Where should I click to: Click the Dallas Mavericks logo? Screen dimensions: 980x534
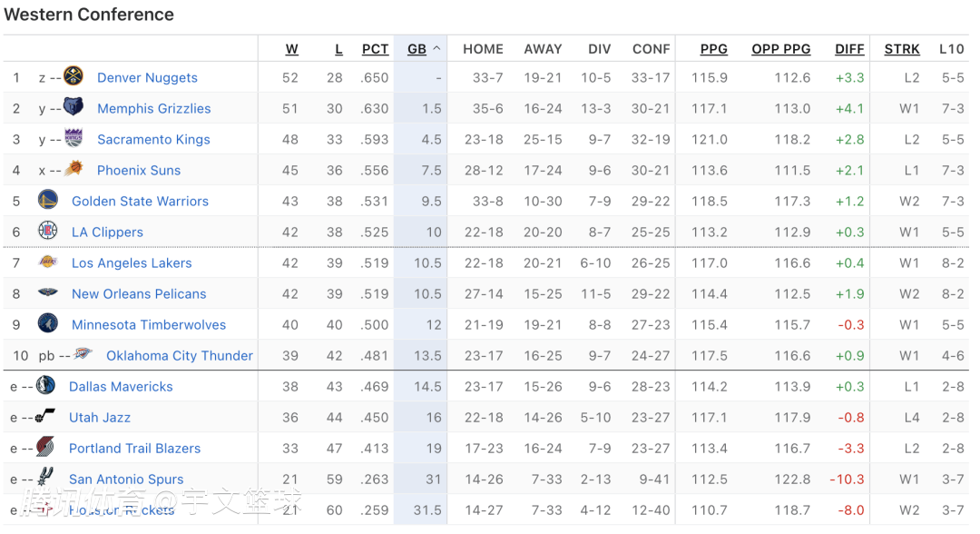pos(45,385)
